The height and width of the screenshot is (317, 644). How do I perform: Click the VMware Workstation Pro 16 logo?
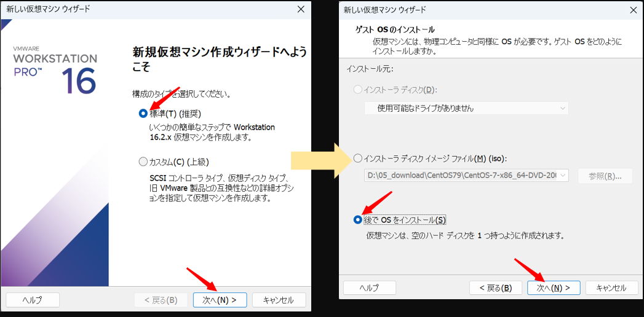(55, 69)
